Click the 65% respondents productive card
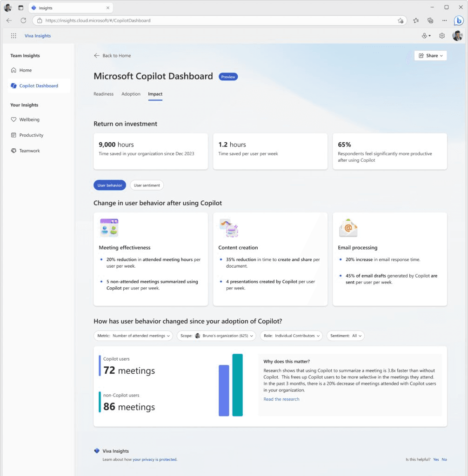 tap(390, 151)
